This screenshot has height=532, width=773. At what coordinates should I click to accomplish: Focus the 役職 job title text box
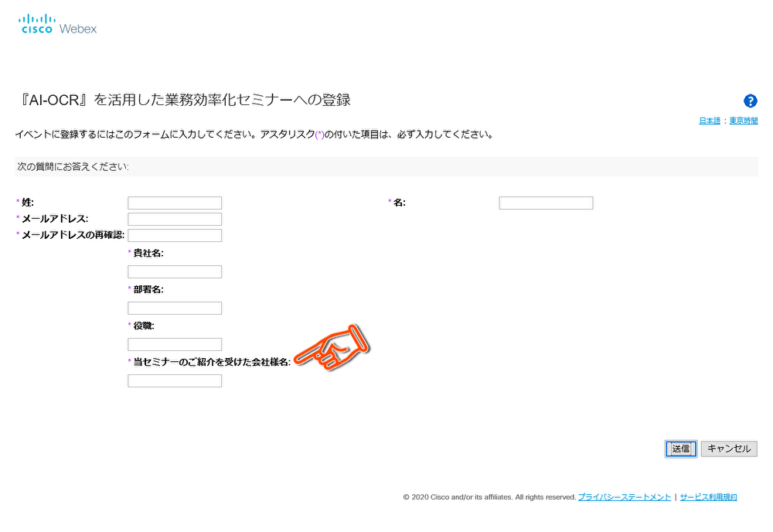[175, 345]
